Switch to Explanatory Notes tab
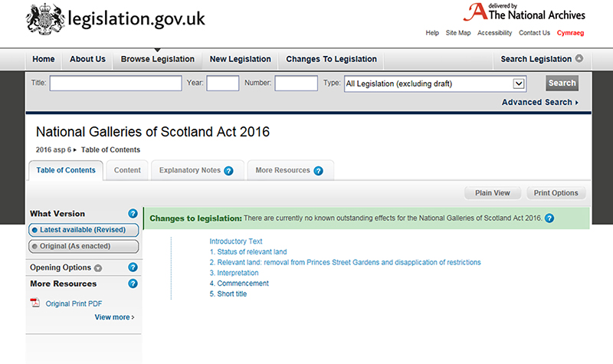This screenshot has width=613, height=364. pos(190,170)
